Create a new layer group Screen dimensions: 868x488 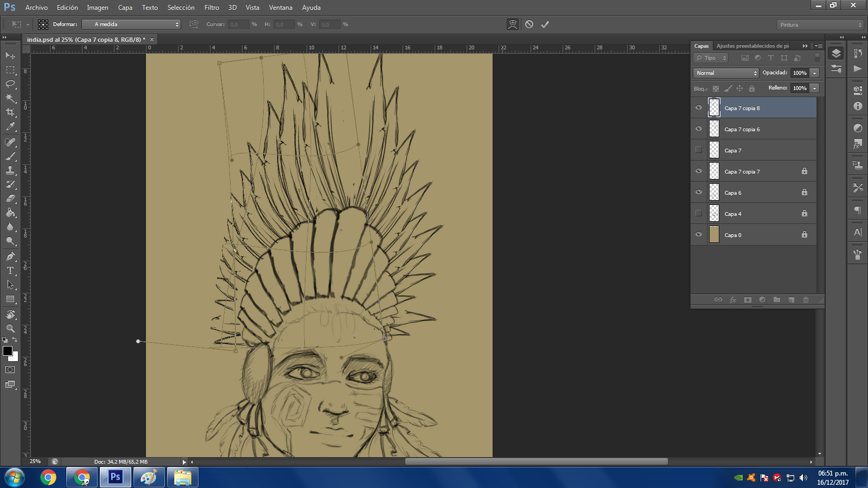777,299
